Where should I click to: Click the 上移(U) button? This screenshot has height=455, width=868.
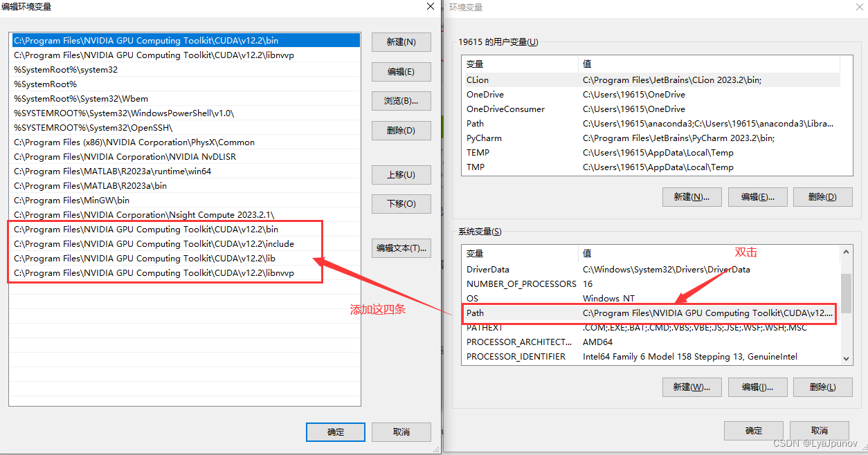[x=401, y=174]
